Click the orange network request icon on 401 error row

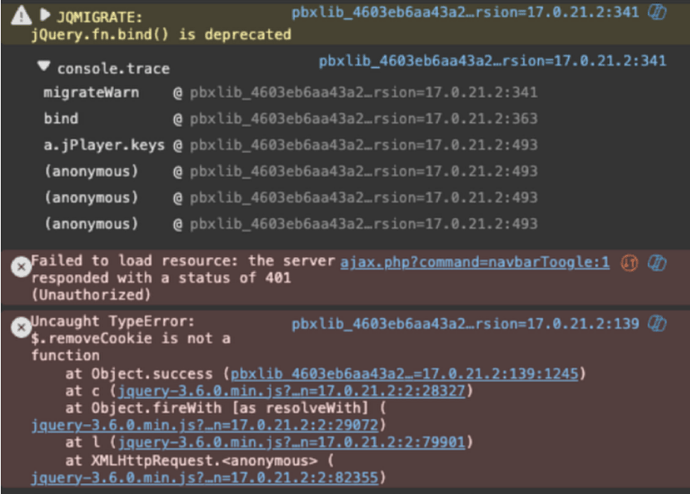coord(630,263)
